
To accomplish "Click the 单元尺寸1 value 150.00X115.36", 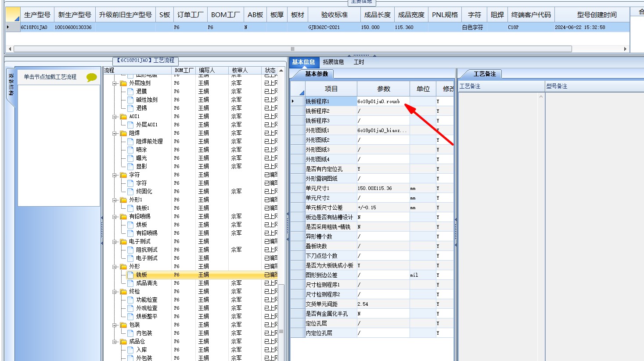I will click(383, 188).
